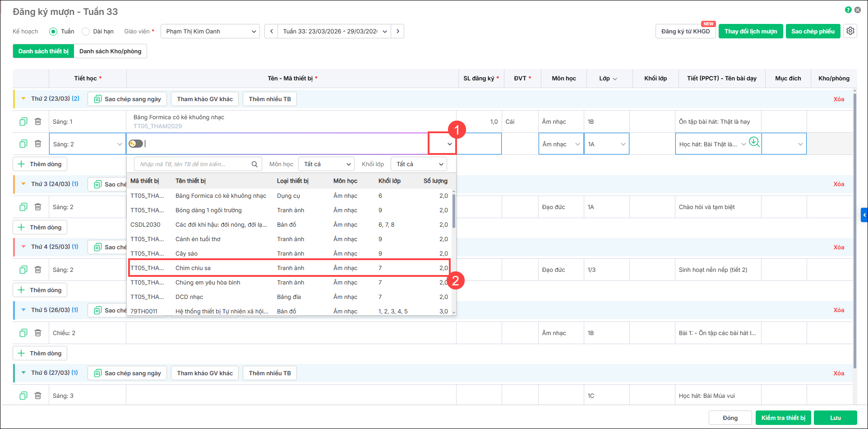This screenshot has height=429, width=868.
Task: Delete the Sáng: 3 row on Thứ 6
Action: point(38,396)
